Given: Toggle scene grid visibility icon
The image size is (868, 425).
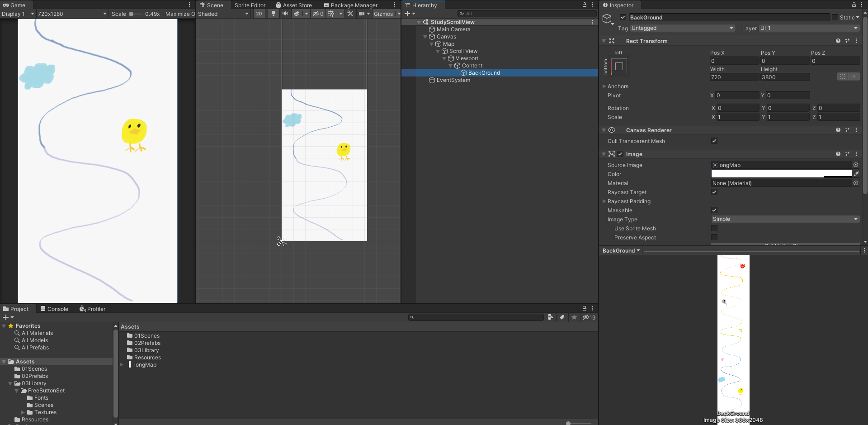Looking at the screenshot, I should pos(331,14).
